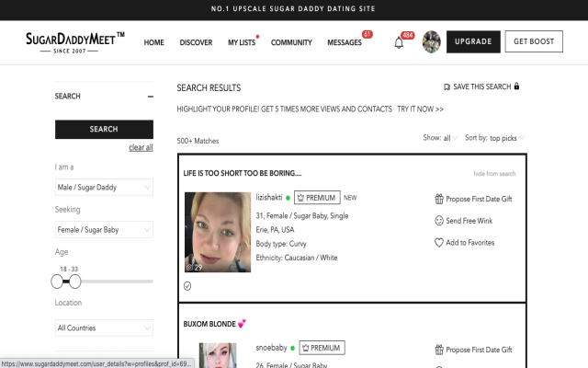Open the All Countries location dropdown
The image size is (588, 368).
pos(104,328)
